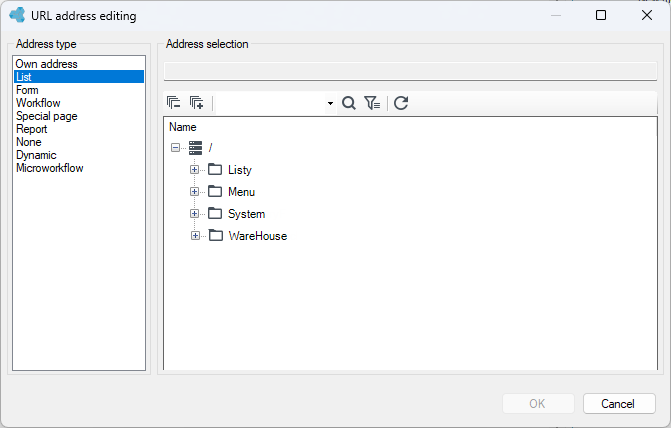
Task: Select Report address type
Action: pos(79,129)
